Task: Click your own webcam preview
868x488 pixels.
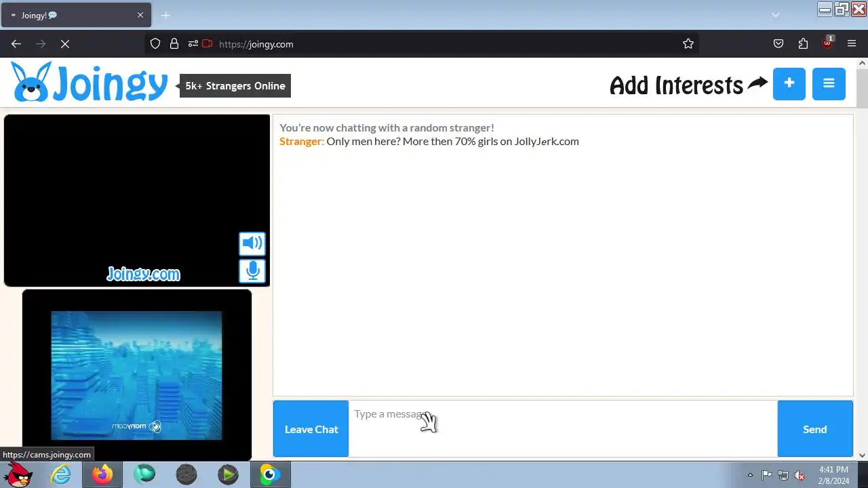Action: pyautogui.click(x=137, y=375)
